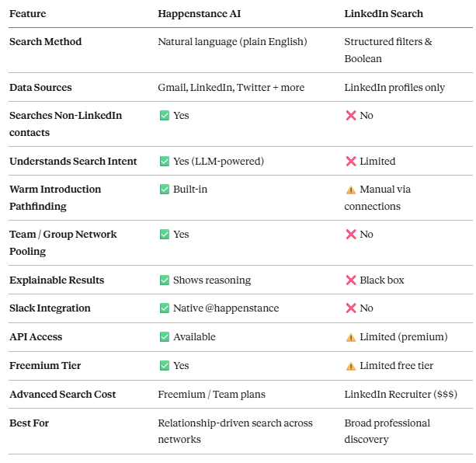This screenshot has width=476, height=463.
Task: Click the warning icon beside "Manual via connections"
Action: pos(350,190)
